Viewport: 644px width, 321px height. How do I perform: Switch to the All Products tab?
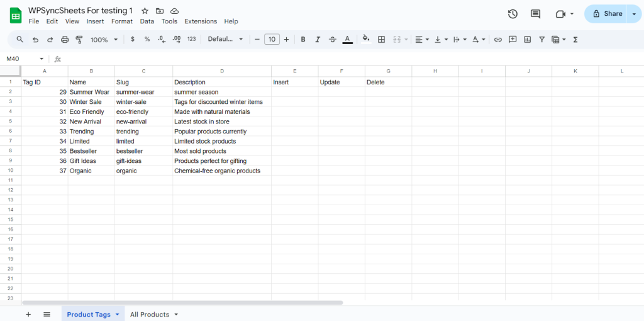(150, 315)
